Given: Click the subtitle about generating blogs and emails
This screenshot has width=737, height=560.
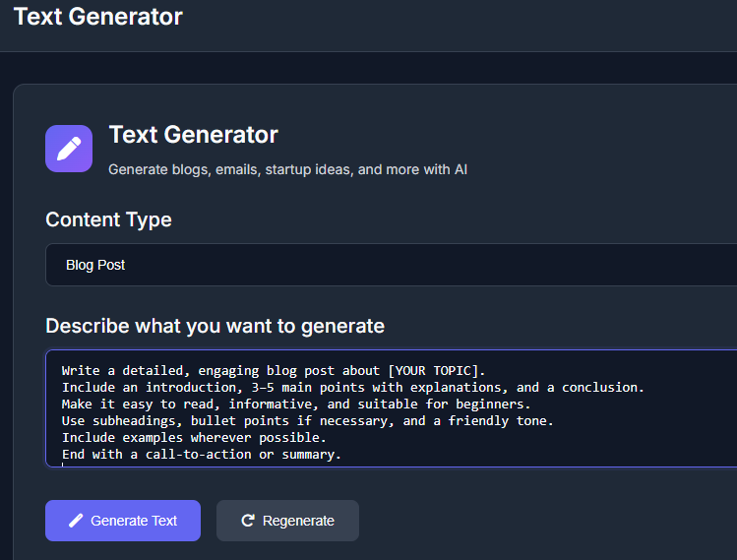Looking at the screenshot, I should pos(287,169).
